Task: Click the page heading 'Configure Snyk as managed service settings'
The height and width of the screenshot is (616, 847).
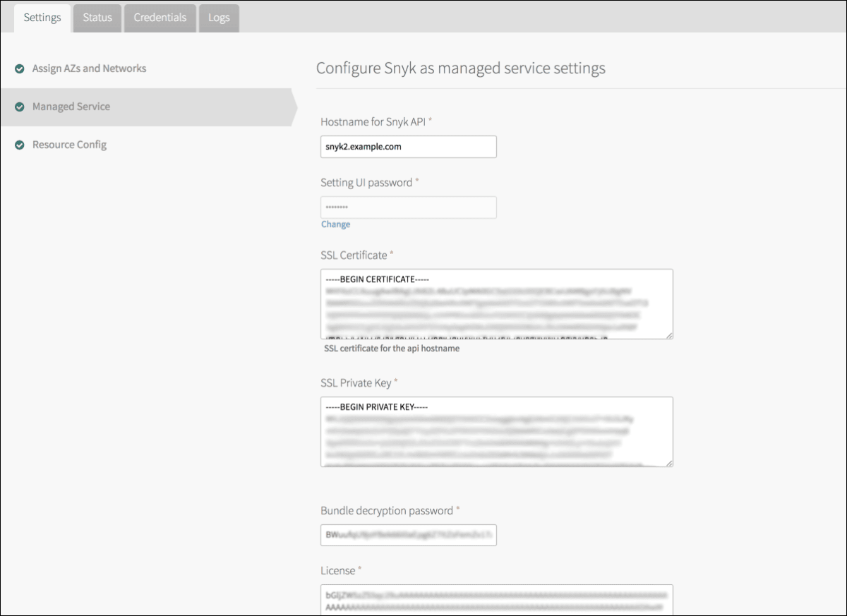Action: tap(460, 68)
